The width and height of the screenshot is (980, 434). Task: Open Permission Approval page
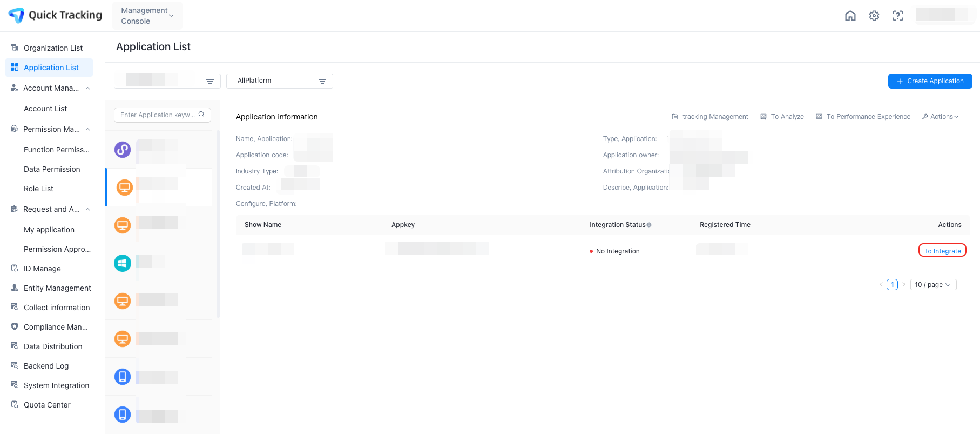click(x=57, y=249)
